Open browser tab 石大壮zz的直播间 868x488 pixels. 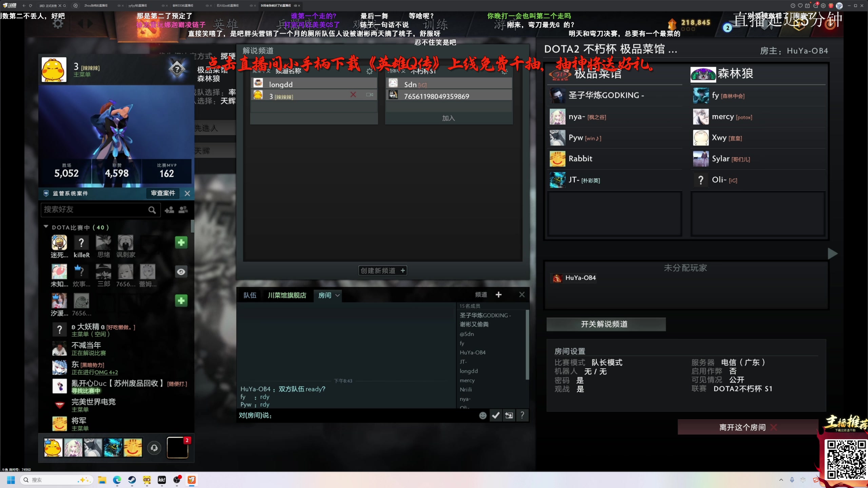coord(228,6)
